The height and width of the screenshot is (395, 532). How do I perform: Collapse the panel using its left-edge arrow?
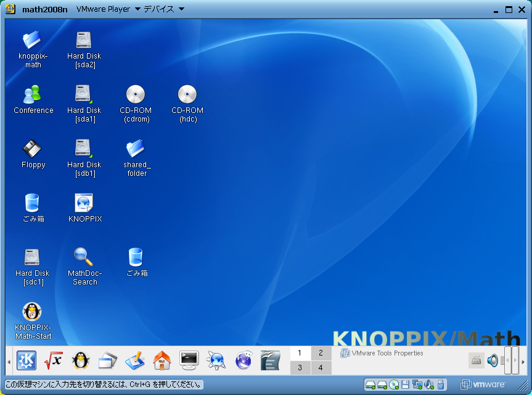coord(9,362)
